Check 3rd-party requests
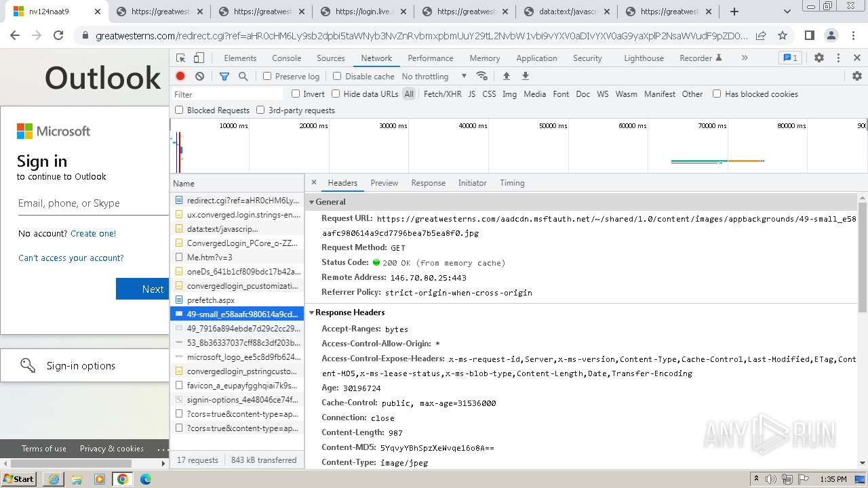 (x=260, y=110)
